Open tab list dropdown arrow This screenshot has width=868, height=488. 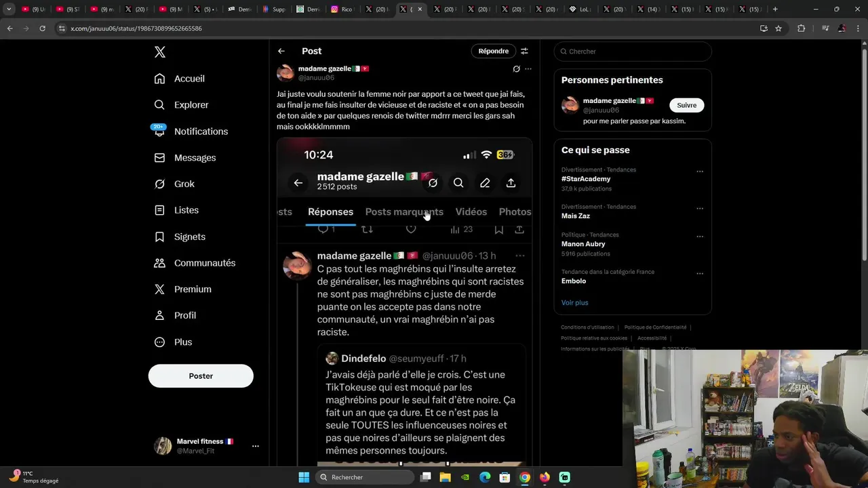point(9,9)
